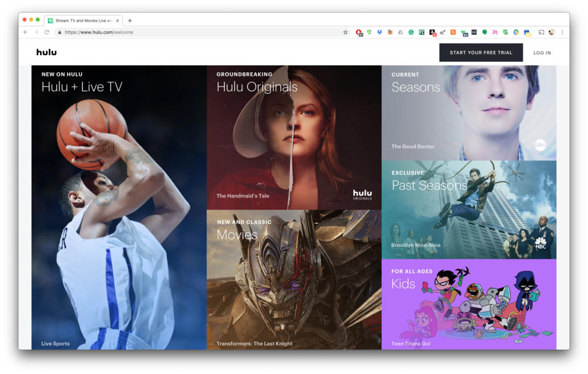
Task: Open the dark gray rectangle extension icon
Action: 474,32
